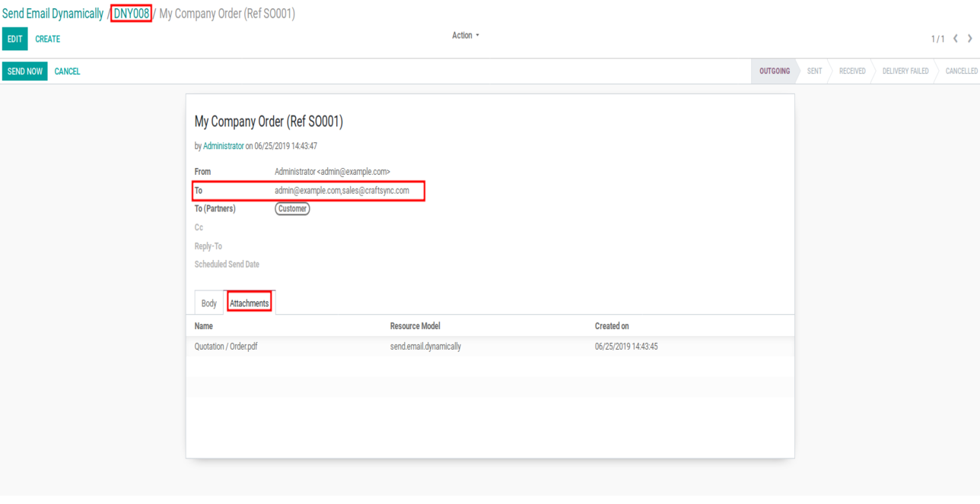Switch to the Attachments tab

(250, 303)
